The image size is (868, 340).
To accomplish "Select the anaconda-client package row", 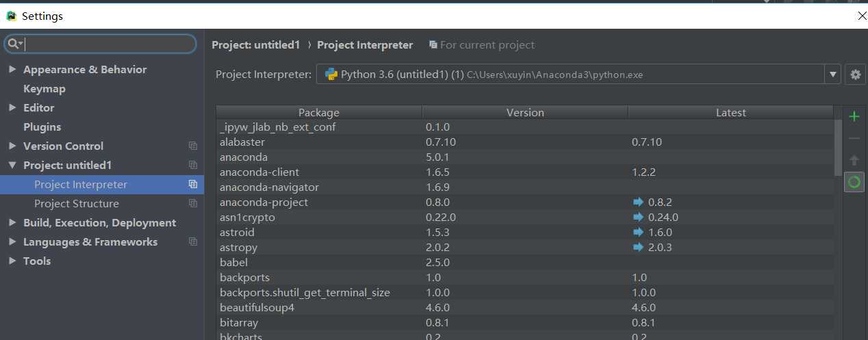I will [x=525, y=172].
